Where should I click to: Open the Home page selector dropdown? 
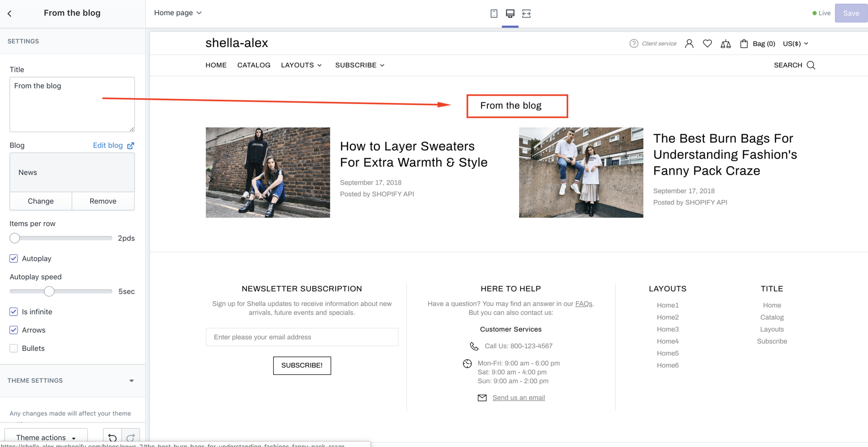[x=178, y=13]
